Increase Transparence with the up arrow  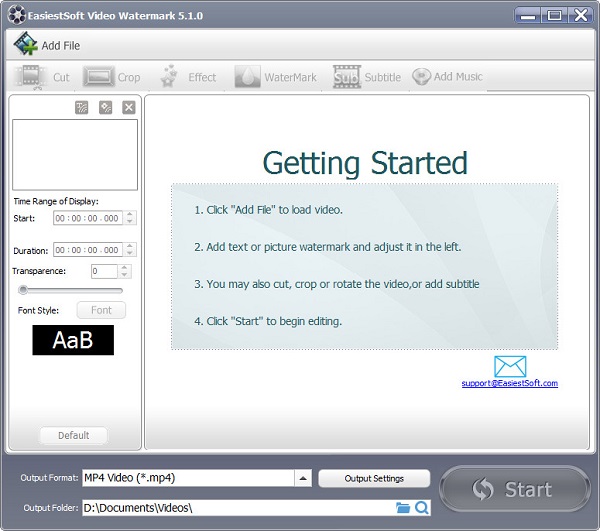[124, 268]
